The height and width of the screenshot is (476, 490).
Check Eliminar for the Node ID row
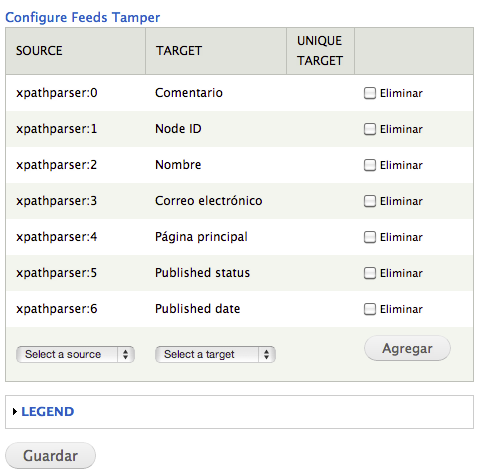click(370, 129)
